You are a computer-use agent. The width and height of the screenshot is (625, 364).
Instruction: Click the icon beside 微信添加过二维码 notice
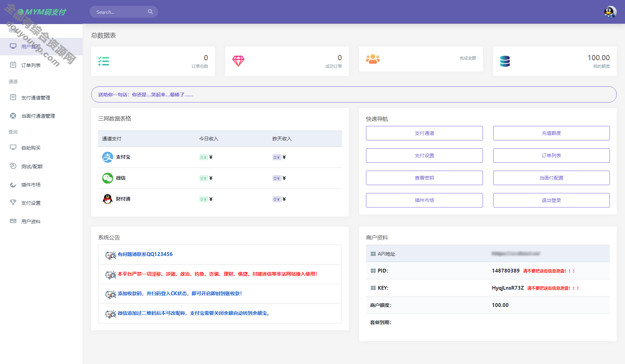coord(111,314)
